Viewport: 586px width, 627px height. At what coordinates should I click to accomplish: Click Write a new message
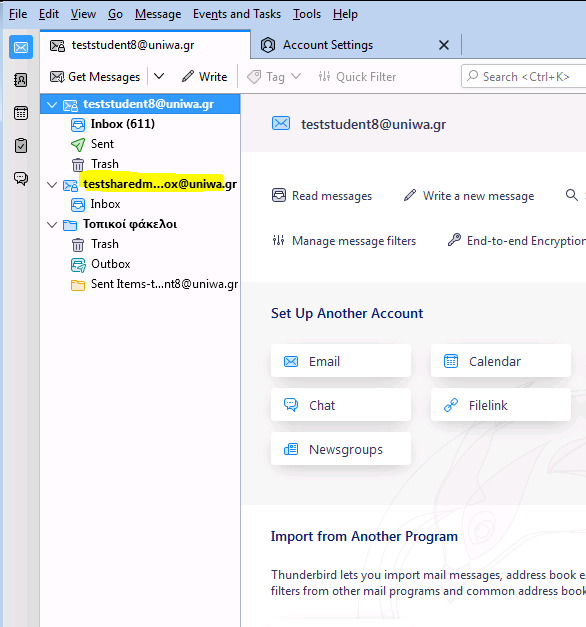point(469,196)
